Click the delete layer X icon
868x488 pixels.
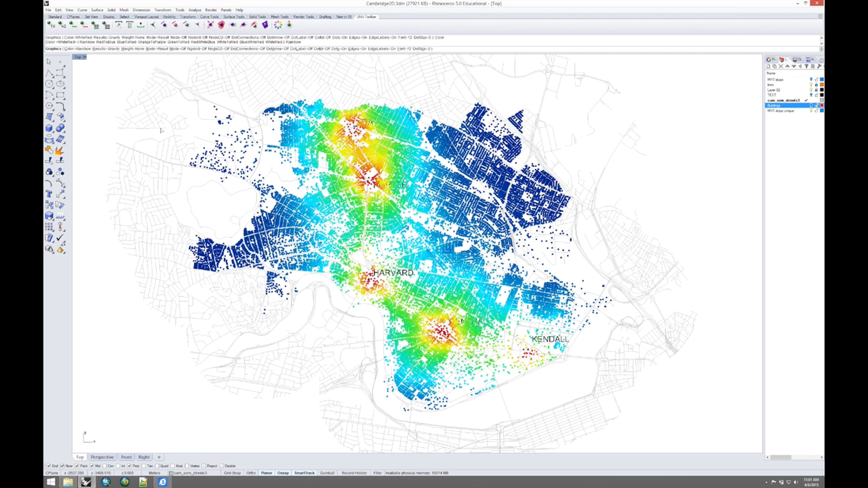point(781,67)
